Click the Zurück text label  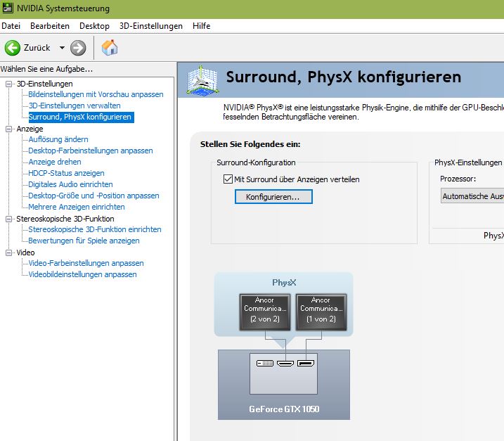37,48
